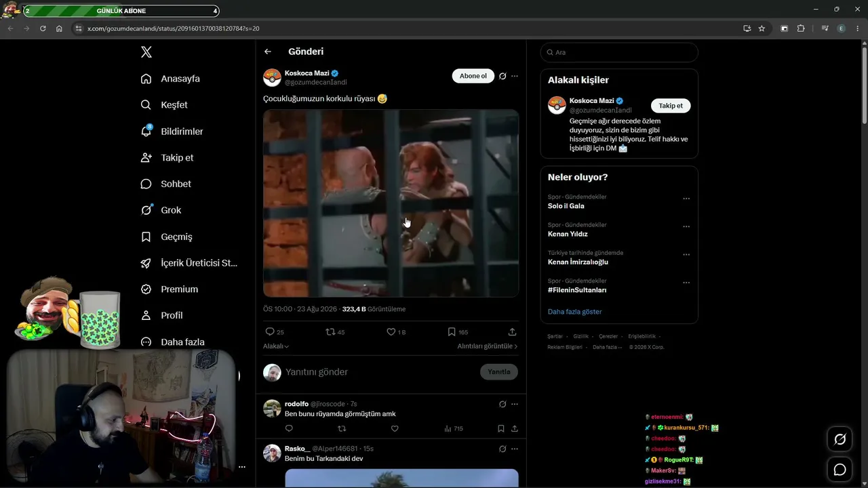Open the browser extensions menu
868x488 pixels.
(801, 28)
